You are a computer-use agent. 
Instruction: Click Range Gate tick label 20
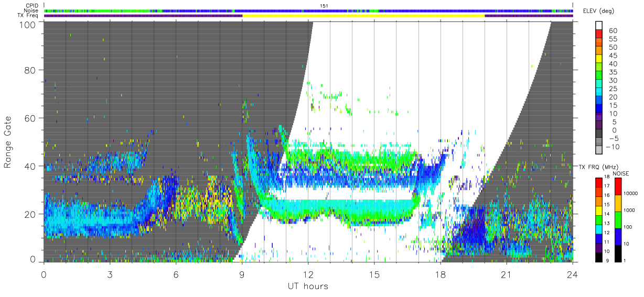click(x=30, y=214)
